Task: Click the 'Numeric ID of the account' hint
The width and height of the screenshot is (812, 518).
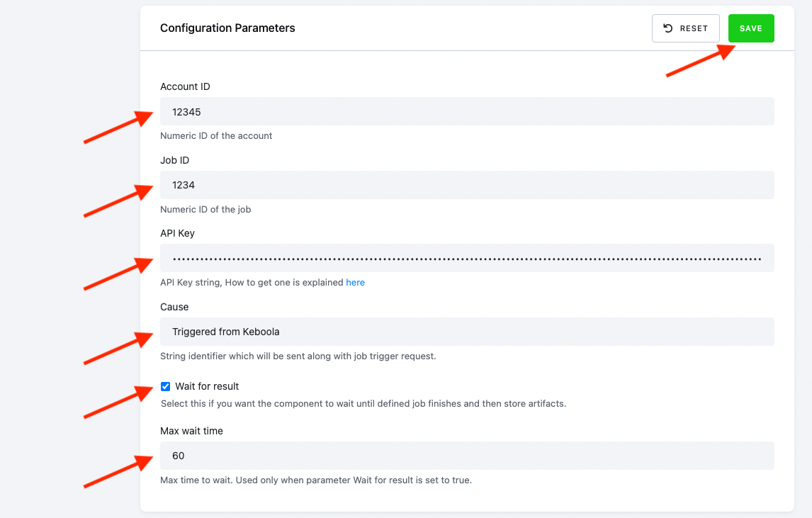Action: pyautogui.click(x=216, y=136)
